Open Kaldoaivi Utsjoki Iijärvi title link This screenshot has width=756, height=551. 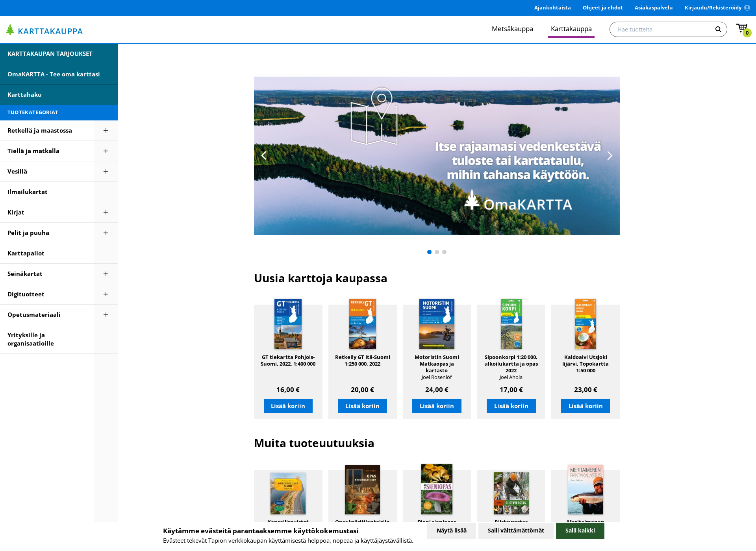click(x=586, y=364)
